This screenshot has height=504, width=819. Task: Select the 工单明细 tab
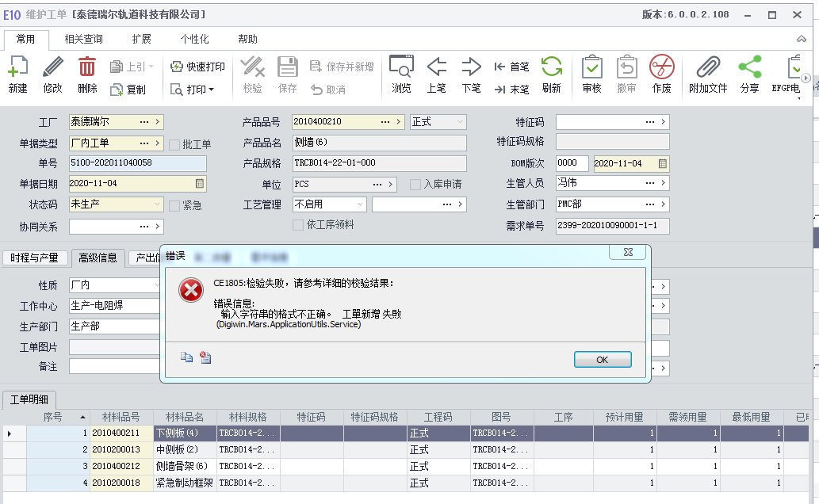(29, 399)
